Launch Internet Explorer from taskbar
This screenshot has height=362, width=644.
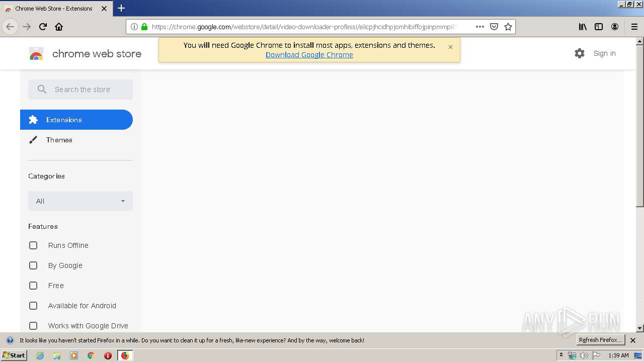point(40,355)
